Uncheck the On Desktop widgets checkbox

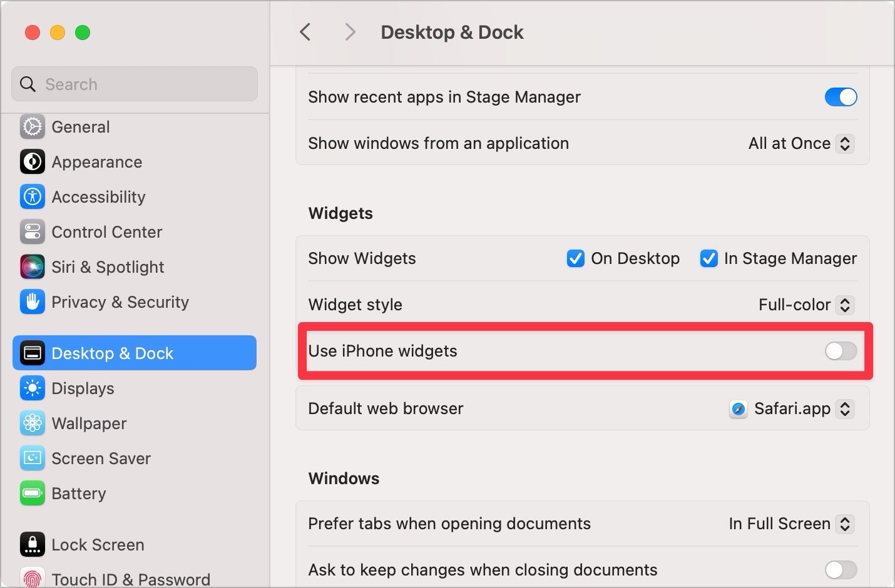(x=575, y=258)
